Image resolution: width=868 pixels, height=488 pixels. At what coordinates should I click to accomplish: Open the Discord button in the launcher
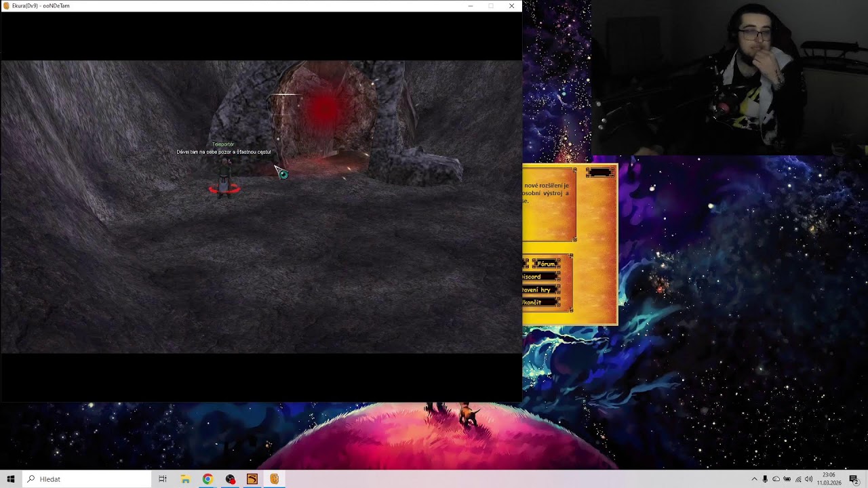(x=540, y=277)
